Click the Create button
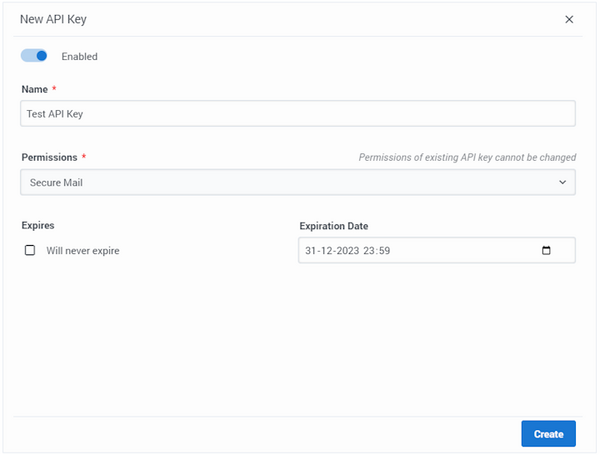 pos(548,434)
